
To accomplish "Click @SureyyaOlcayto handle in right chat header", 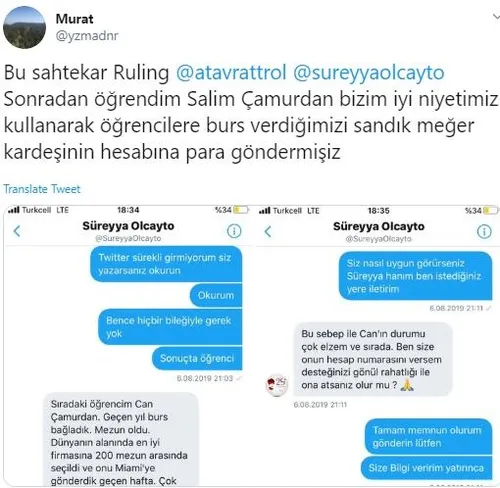I will pos(379,239).
